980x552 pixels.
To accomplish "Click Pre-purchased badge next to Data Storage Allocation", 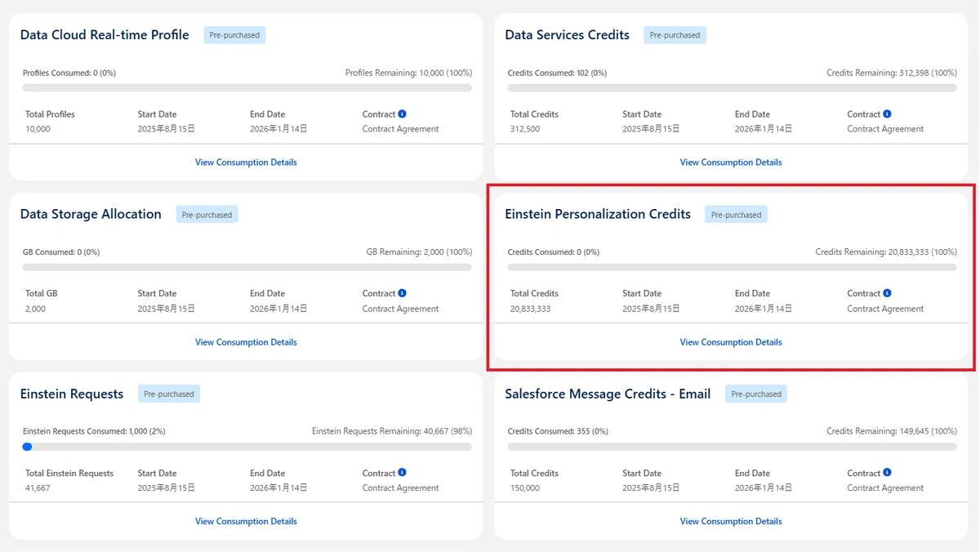I will click(x=207, y=215).
